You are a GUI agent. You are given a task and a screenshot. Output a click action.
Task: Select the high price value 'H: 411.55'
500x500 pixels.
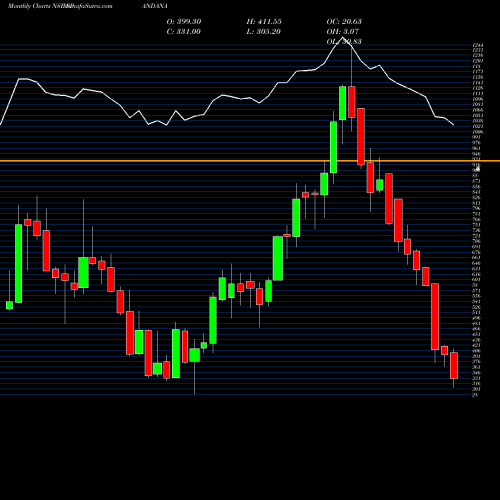click(264, 21)
